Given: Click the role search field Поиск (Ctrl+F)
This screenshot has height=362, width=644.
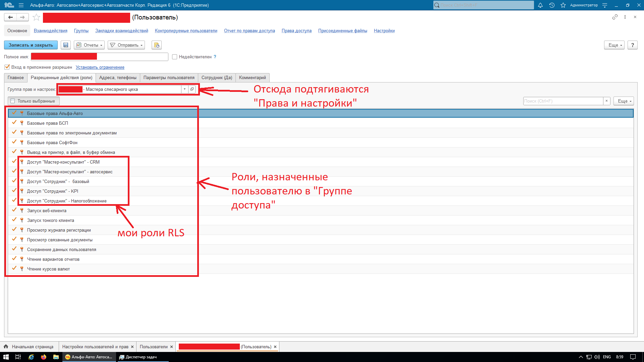Looking at the screenshot, I should [x=563, y=101].
